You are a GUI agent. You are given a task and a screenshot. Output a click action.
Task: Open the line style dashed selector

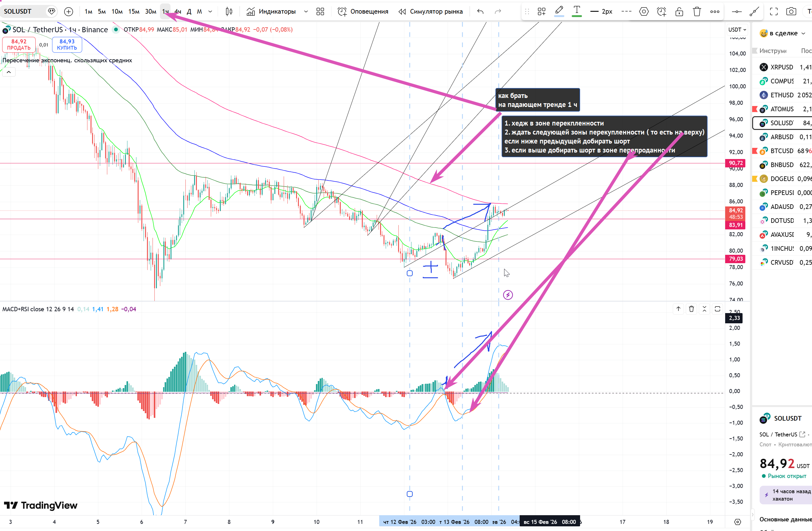coord(626,11)
